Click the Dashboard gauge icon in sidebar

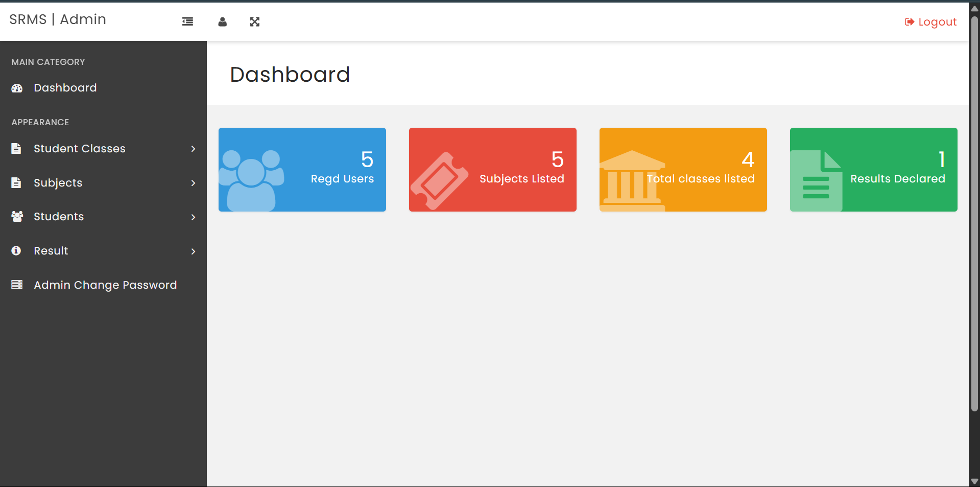point(17,88)
